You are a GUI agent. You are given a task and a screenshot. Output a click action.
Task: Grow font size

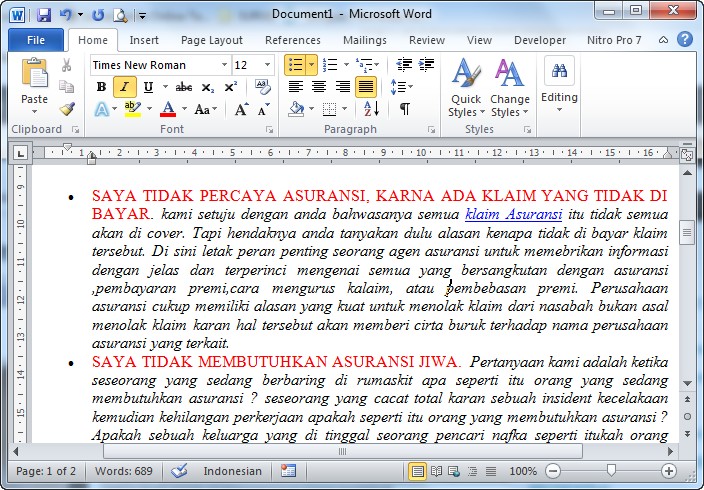pos(242,109)
